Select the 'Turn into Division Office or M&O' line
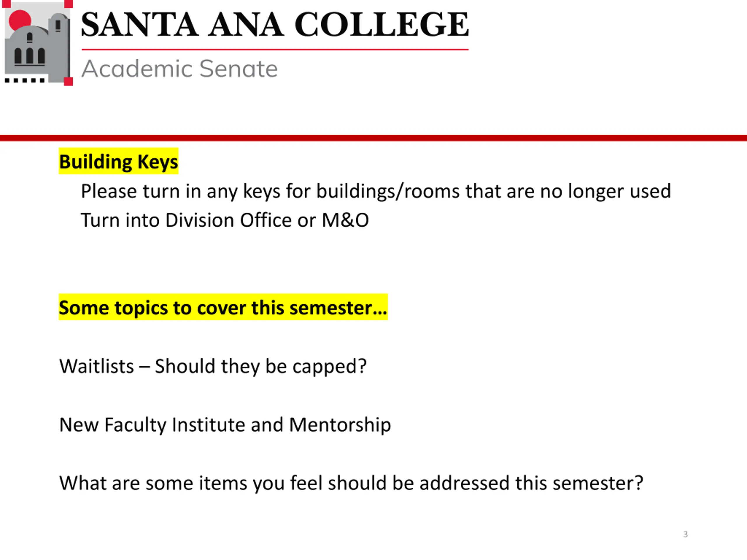 [225, 220]
